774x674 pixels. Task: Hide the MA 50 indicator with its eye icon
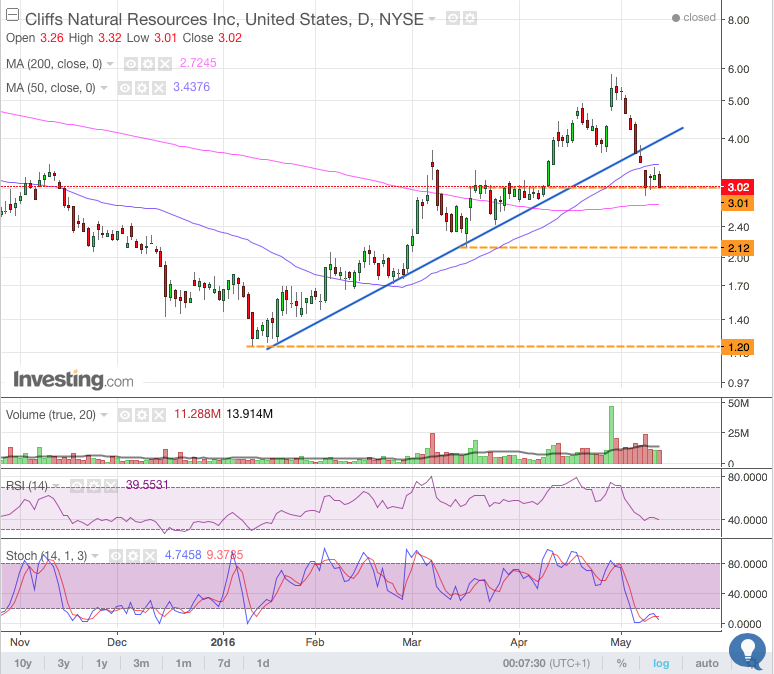(125, 88)
